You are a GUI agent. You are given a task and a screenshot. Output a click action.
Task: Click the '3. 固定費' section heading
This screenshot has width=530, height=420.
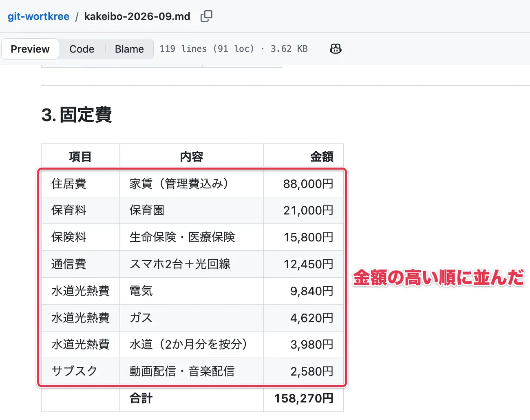pos(77,115)
